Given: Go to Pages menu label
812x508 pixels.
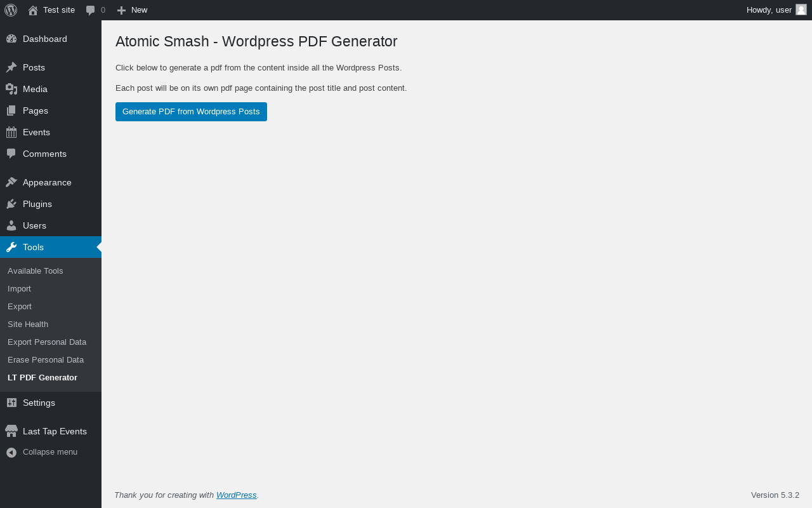Looking at the screenshot, I should pos(36,110).
